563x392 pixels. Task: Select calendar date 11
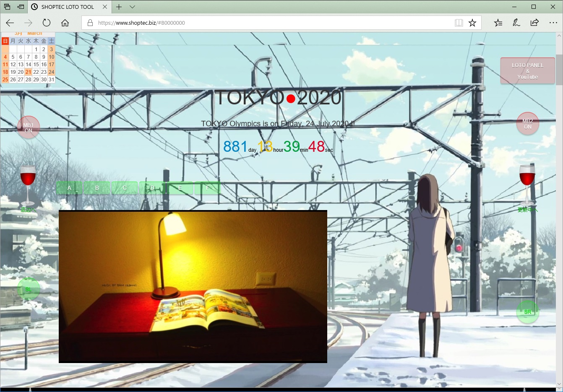pos(5,65)
